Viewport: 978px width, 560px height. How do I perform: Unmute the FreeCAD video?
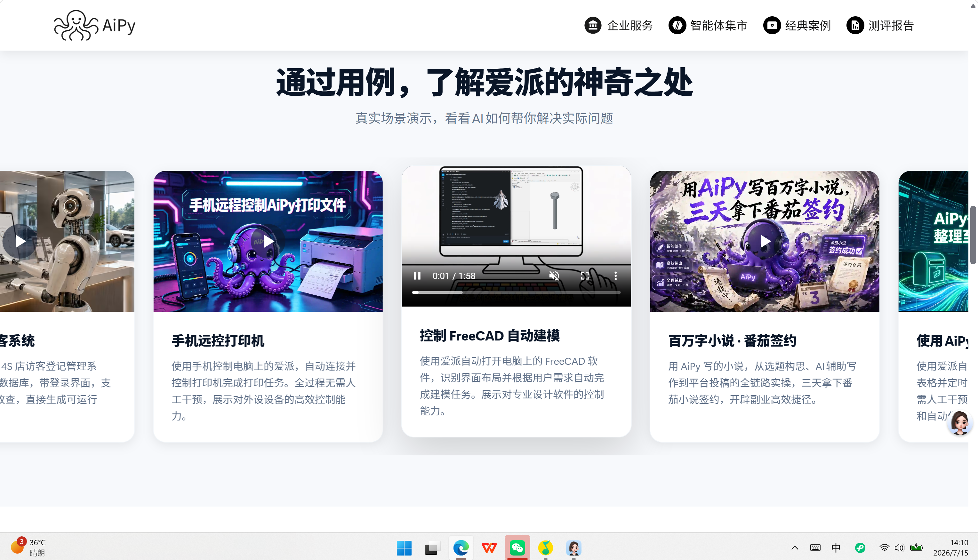coord(554,276)
